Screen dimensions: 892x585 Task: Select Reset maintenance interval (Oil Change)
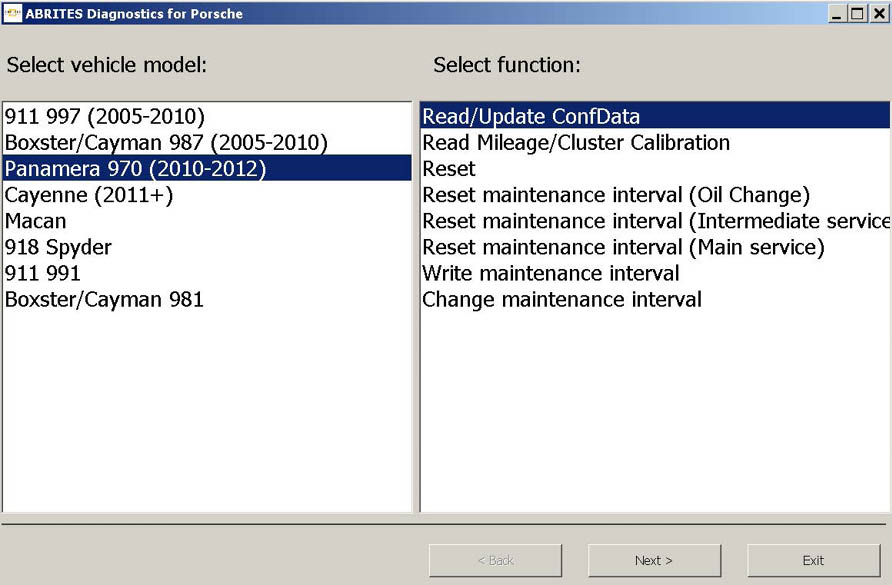pyautogui.click(x=616, y=195)
